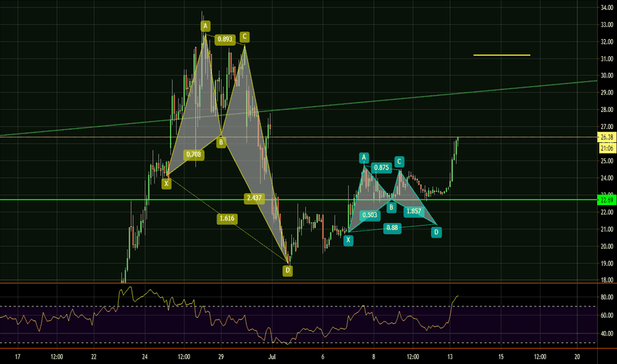Click the 6 date axis label
Viewport: 617px width, 364px height.
coord(322,357)
